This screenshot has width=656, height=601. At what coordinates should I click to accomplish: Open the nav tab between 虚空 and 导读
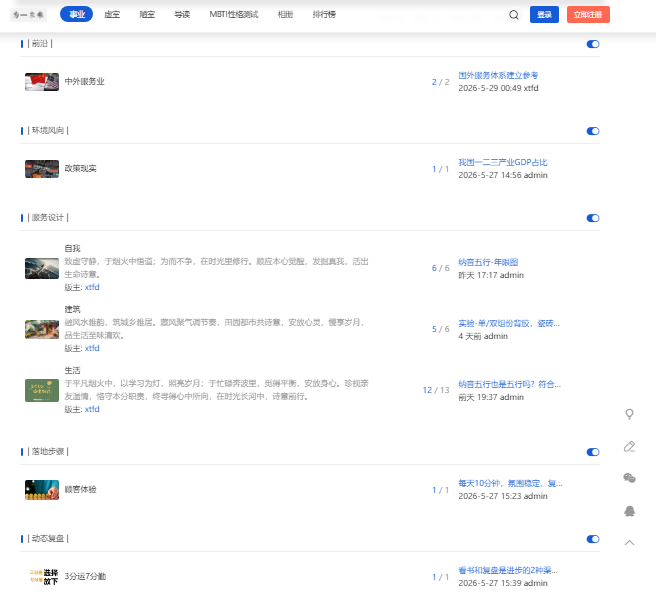click(147, 14)
